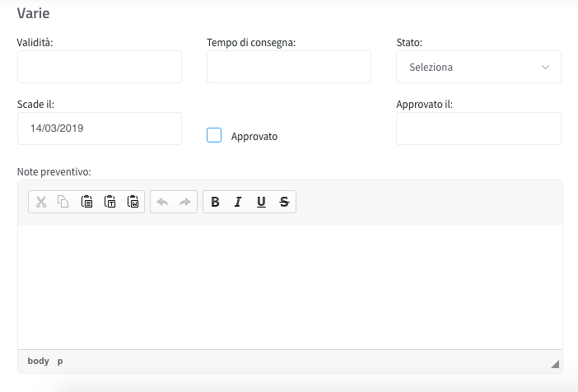Image resolution: width=578 pixels, height=392 pixels.
Task: Click the Approvato il field
Action: click(478, 128)
